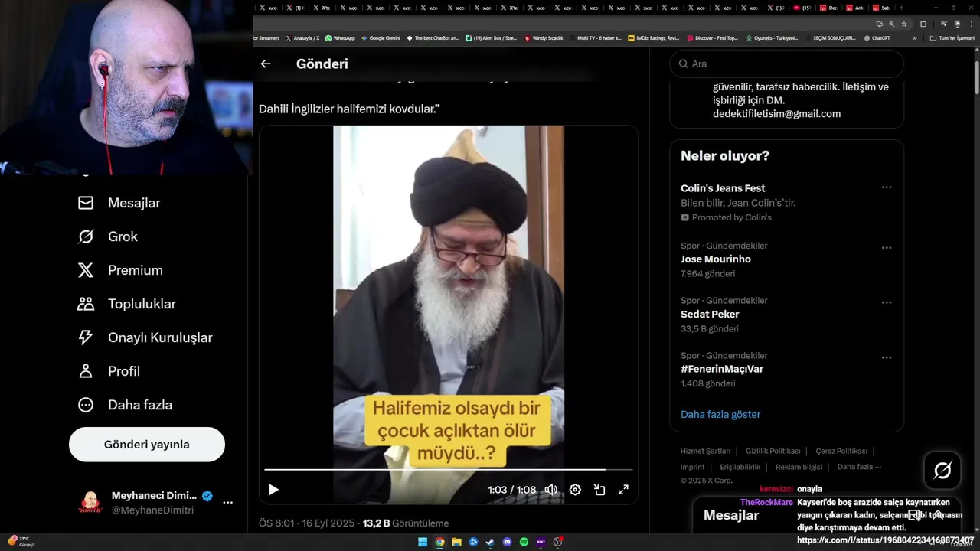Open Profil page
980x551 pixels.
108,371
